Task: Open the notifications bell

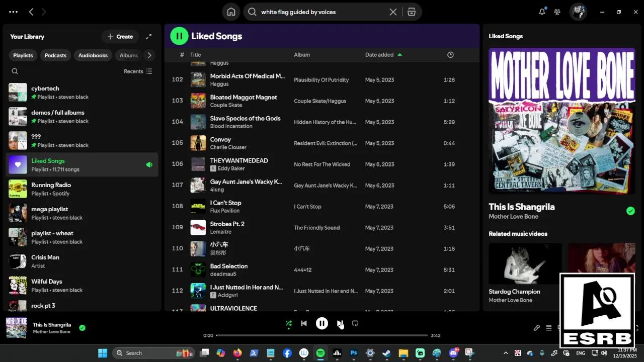Action: (542, 12)
